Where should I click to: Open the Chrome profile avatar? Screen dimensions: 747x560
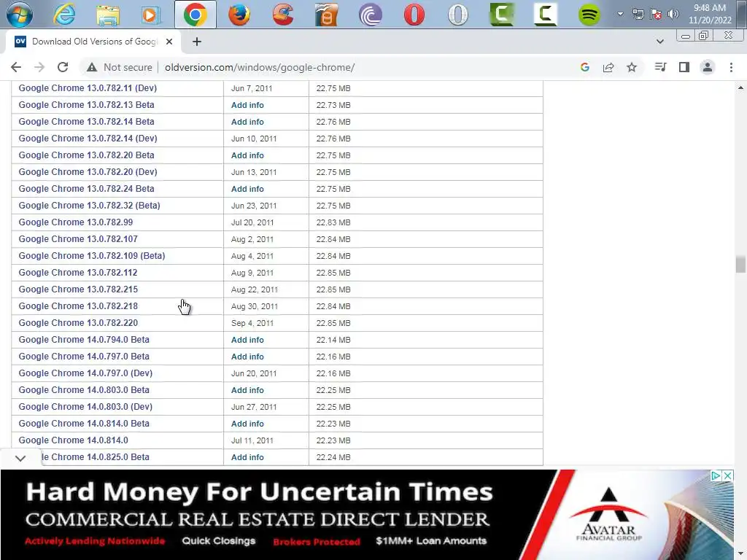tap(708, 67)
